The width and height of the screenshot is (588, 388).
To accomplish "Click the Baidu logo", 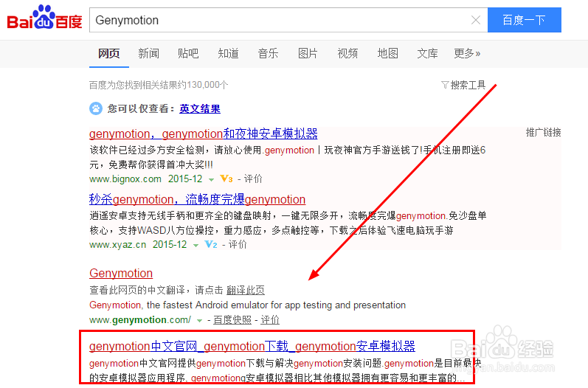I will pyautogui.click(x=44, y=18).
